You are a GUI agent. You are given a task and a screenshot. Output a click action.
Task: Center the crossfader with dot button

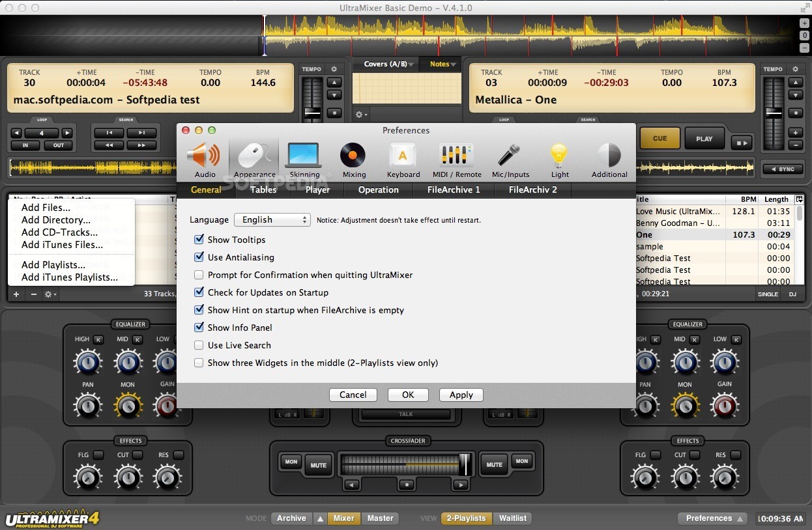[407, 484]
